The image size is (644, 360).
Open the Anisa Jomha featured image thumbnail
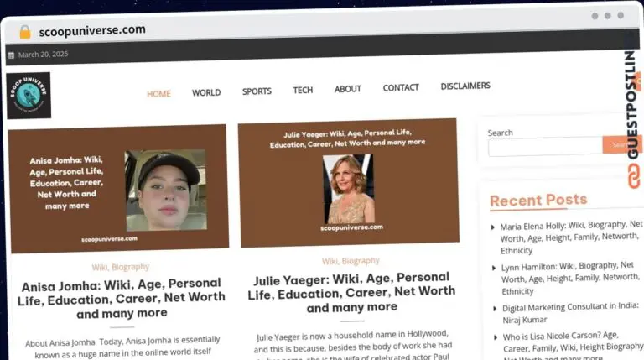coord(119,189)
